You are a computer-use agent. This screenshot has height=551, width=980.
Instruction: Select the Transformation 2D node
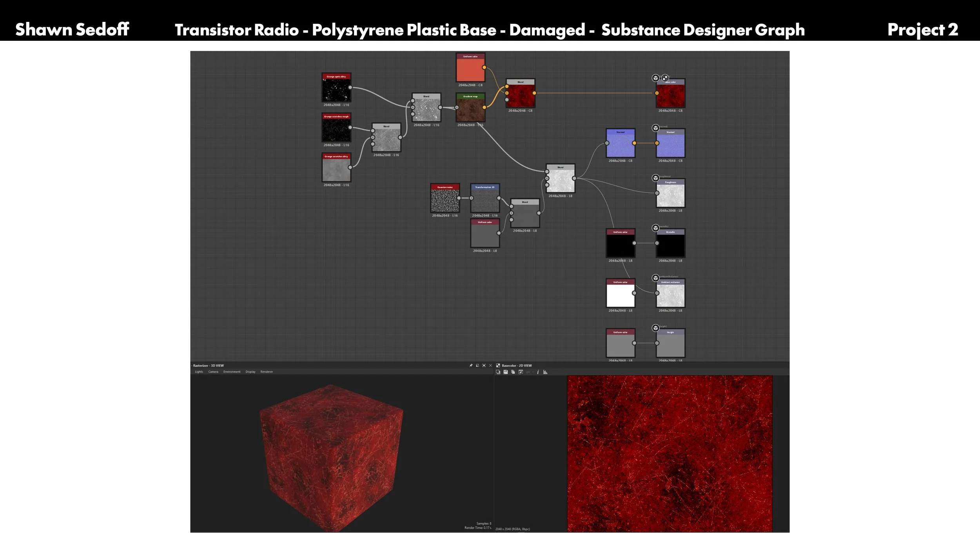coord(485,198)
